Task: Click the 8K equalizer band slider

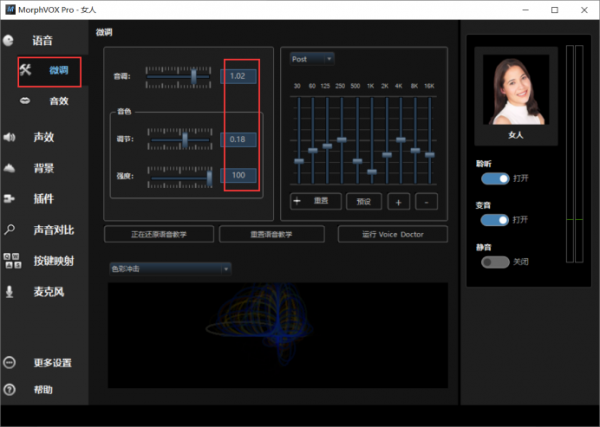Action: point(415,150)
